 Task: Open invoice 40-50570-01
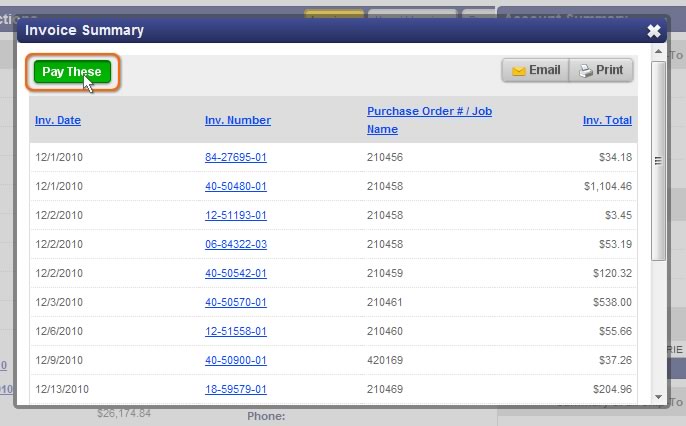click(236, 302)
